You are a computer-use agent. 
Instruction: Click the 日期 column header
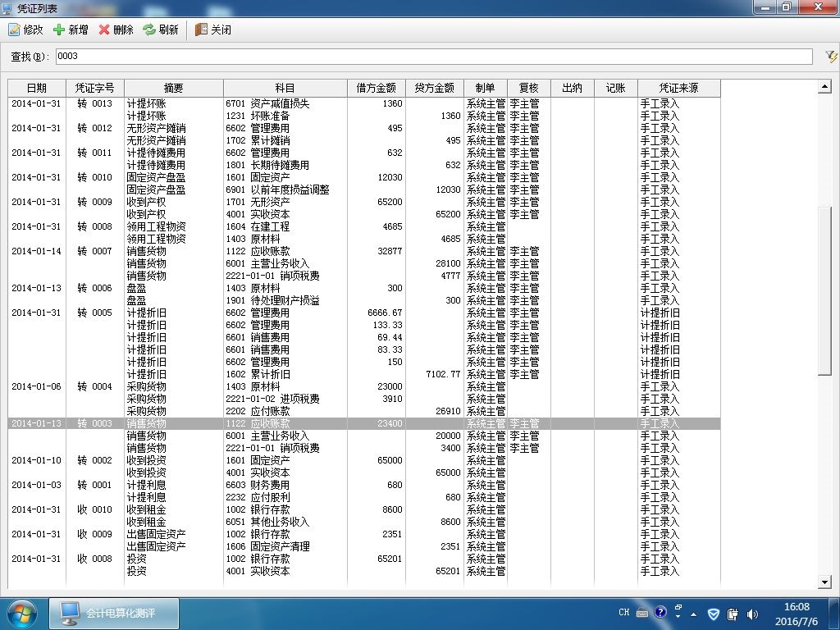(37, 88)
